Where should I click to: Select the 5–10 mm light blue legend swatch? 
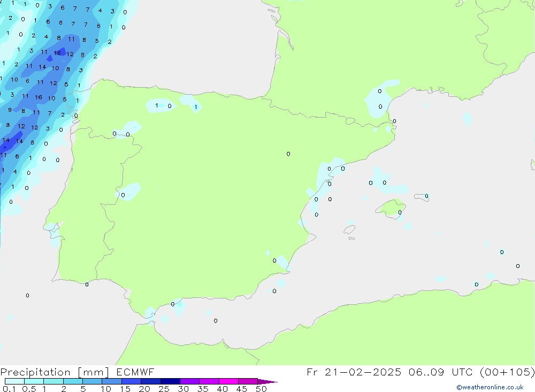[92, 381]
